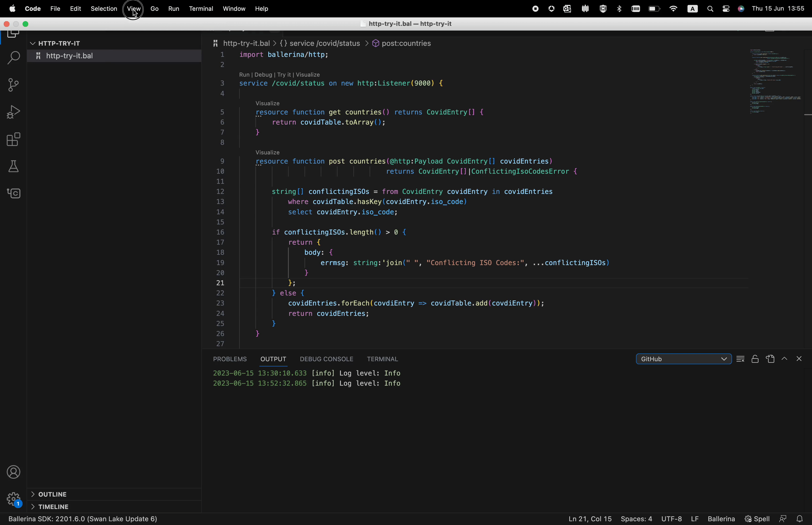This screenshot has height=525, width=812.
Task: Click the battery status icon
Action: pos(654,9)
